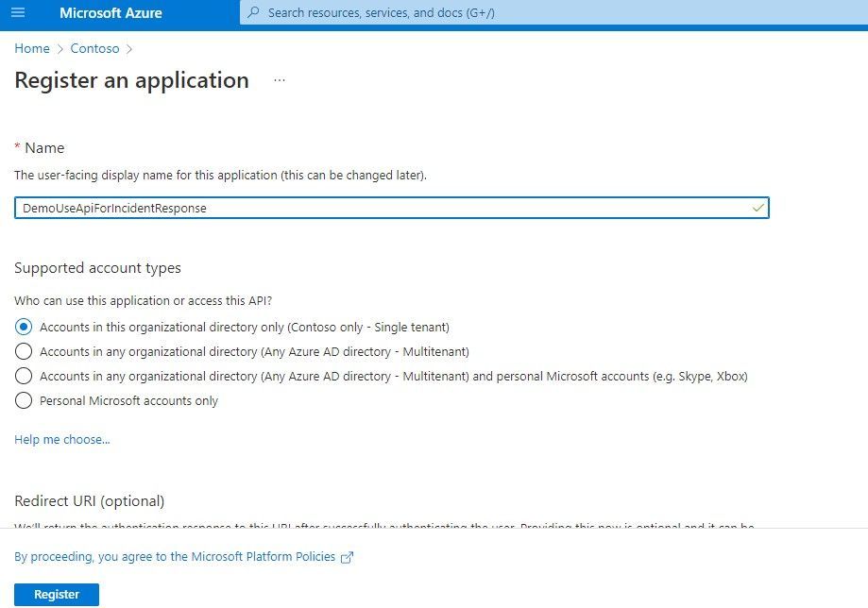Screen dimensions: 868x608
Task: Go to Home breadcrumb
Action: [x=32, y=49]
